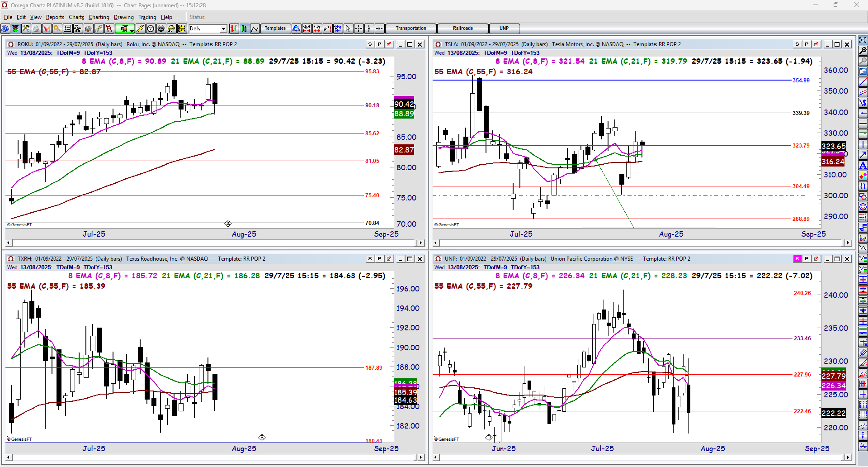Click the film strip toolbar icon

182,29
